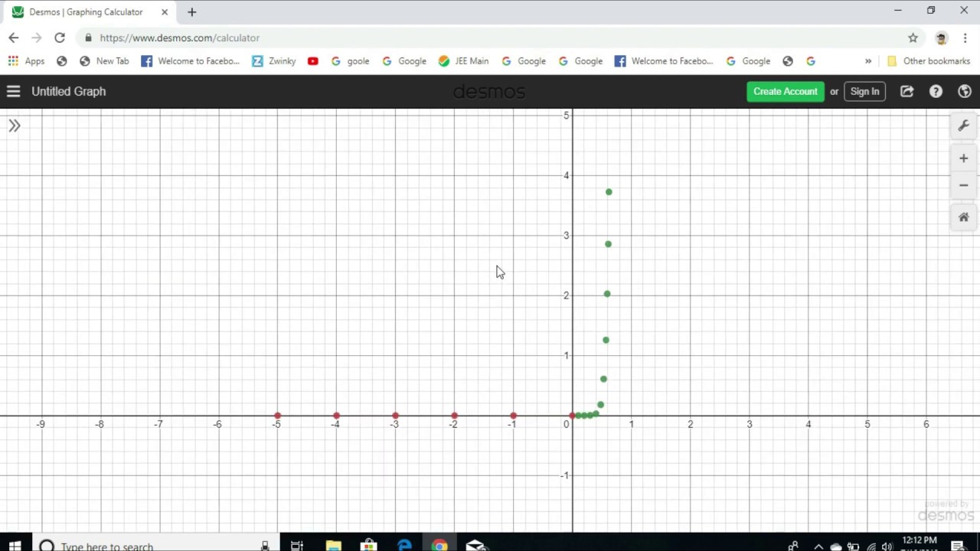Open the Mail app from the taskbar

click(475, 545)
